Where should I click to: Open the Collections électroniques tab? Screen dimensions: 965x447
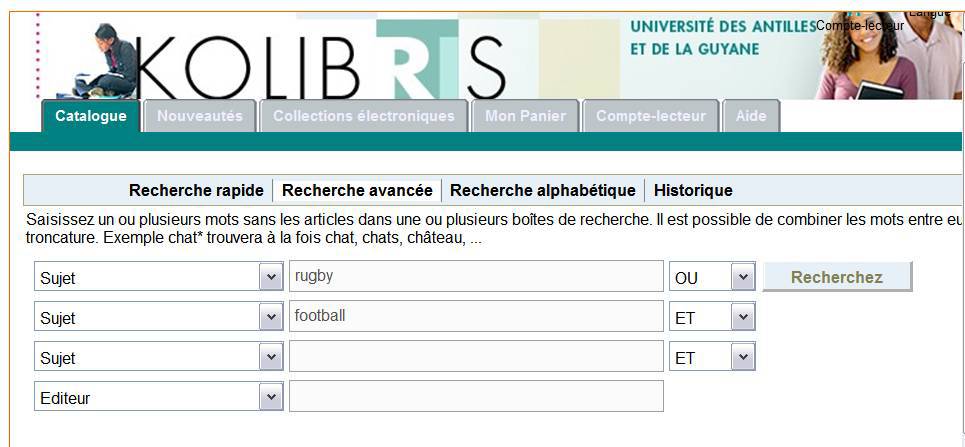point(364,116)
